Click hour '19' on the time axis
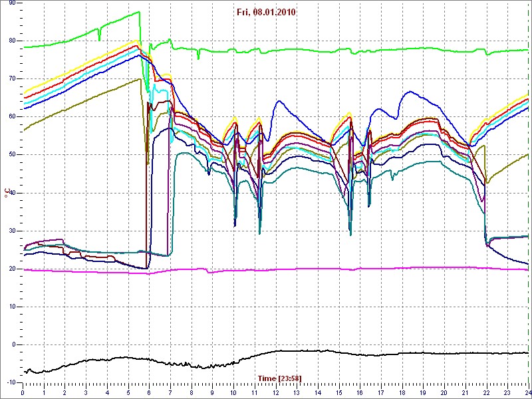The height and width of the screenshot is (399, 532). coord(424,391)
